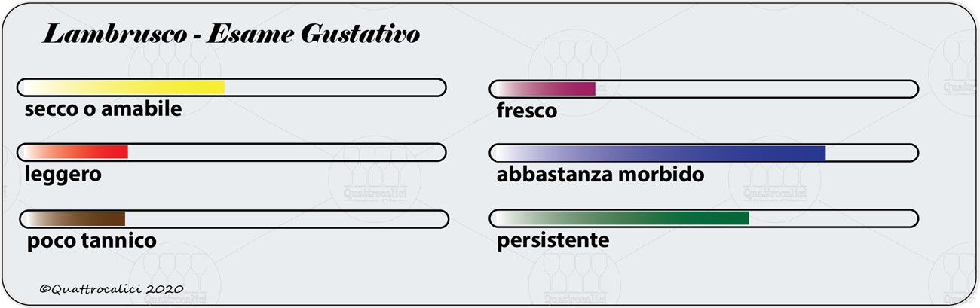Select the "secco o amabile" label
The width and height of the screenshot is (980, 308).
coord(103,109)
